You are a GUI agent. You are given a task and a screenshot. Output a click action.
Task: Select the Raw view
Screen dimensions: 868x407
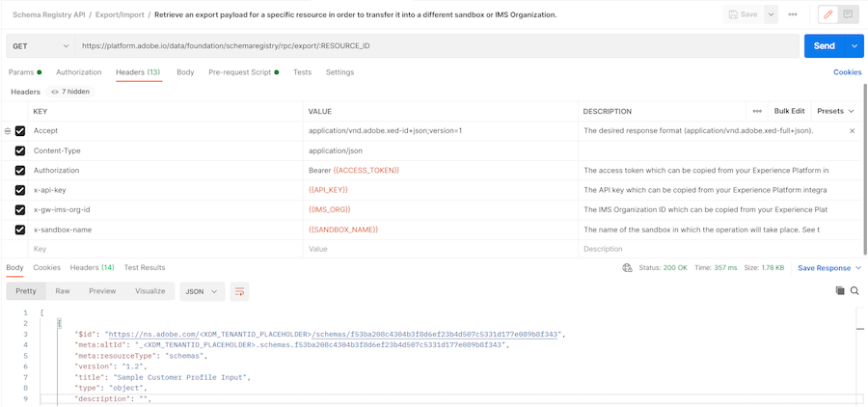(63, 291)
